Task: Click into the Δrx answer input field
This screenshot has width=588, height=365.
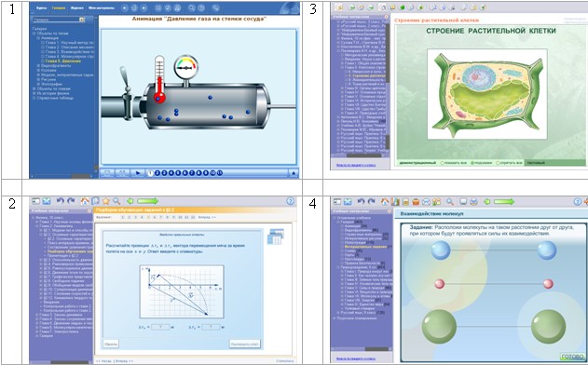Action: 160,327
